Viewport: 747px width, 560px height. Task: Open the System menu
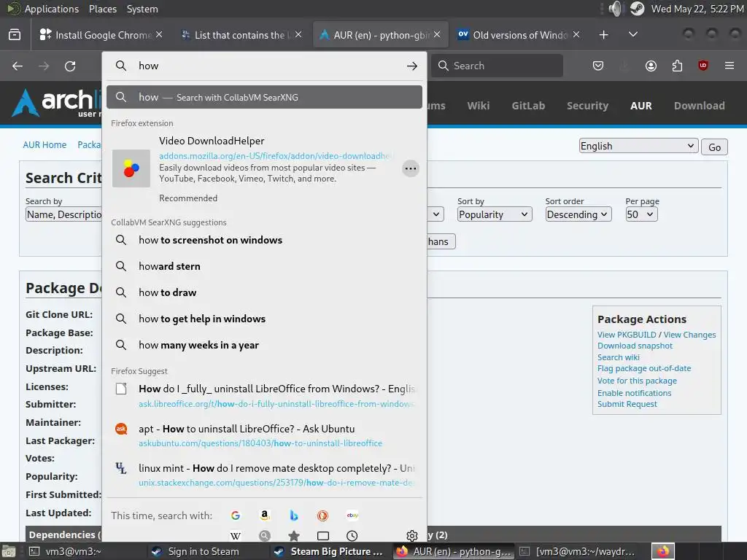142,9
